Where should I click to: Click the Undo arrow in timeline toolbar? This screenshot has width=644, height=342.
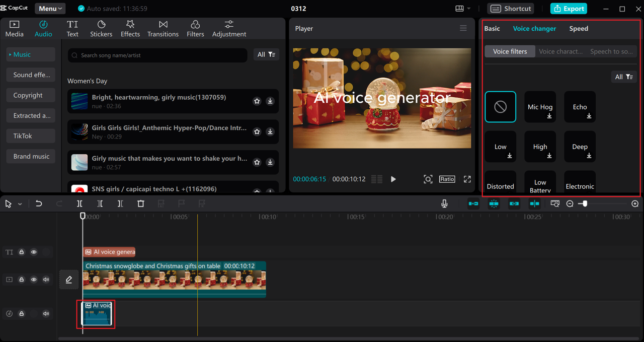click(x=39, y=203)
